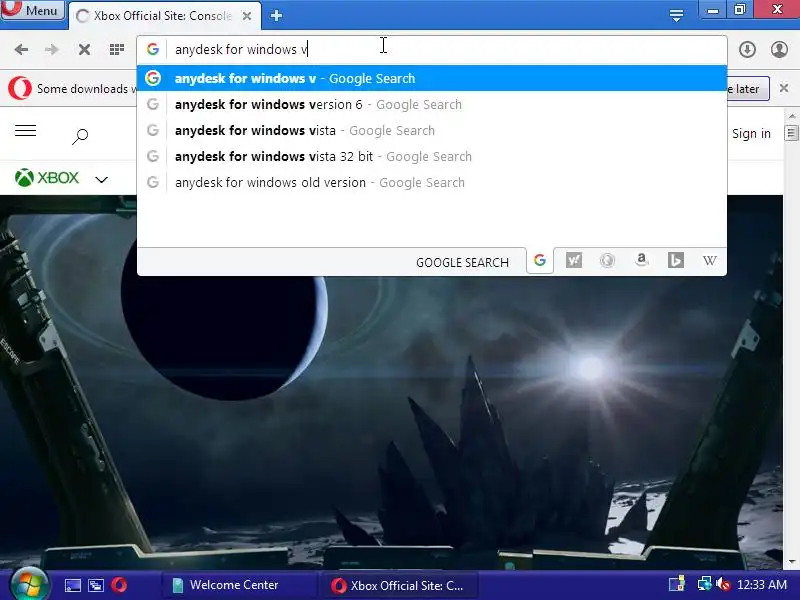This screenshot has width=800, height=600.
Task: Select the Xbox Official Site tab
Action: point(163,16)
